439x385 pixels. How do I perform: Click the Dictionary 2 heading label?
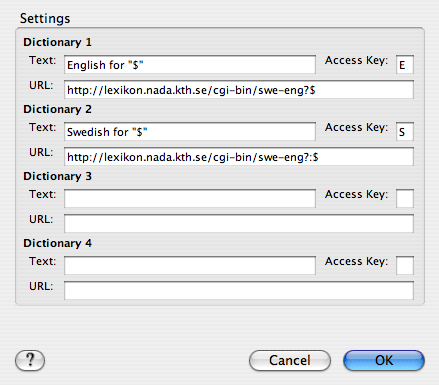pos(57,109)
